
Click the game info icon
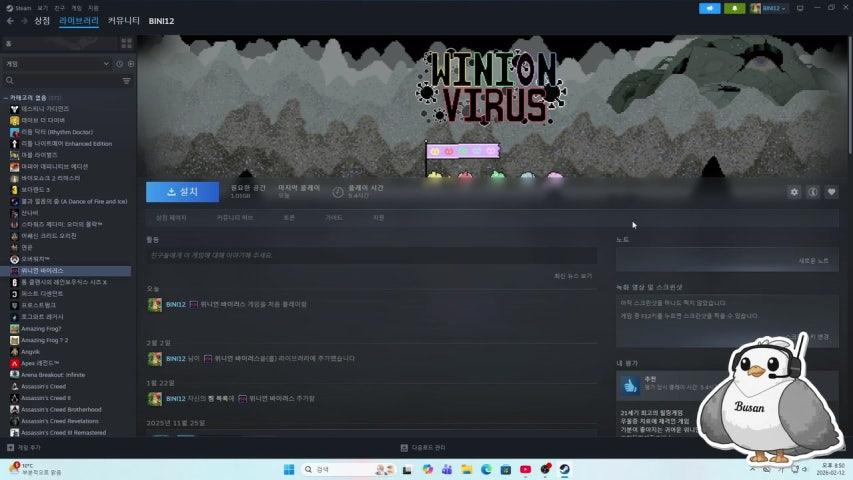[x=813, y=192]
